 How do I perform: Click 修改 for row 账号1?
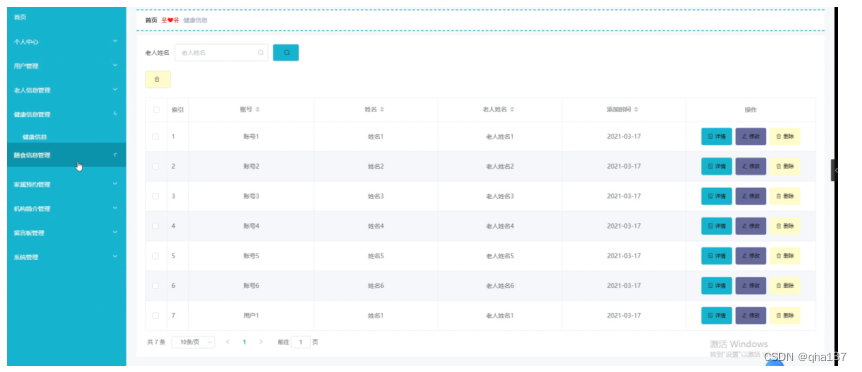(750, 136)
